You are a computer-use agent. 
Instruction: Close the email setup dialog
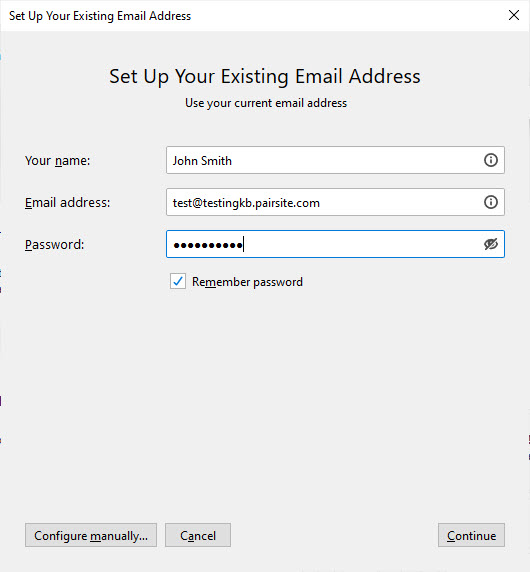pos(514,15)
